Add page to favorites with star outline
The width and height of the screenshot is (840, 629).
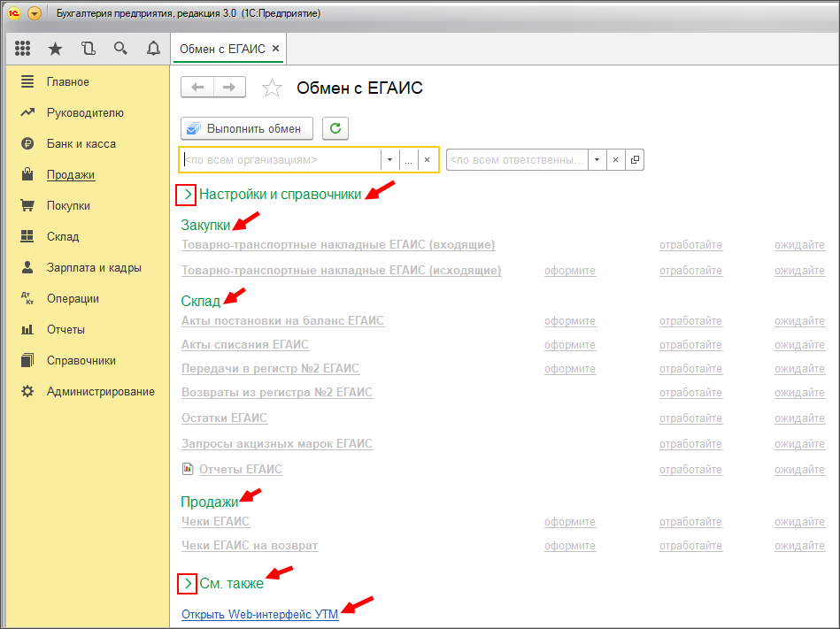[272, 88]
